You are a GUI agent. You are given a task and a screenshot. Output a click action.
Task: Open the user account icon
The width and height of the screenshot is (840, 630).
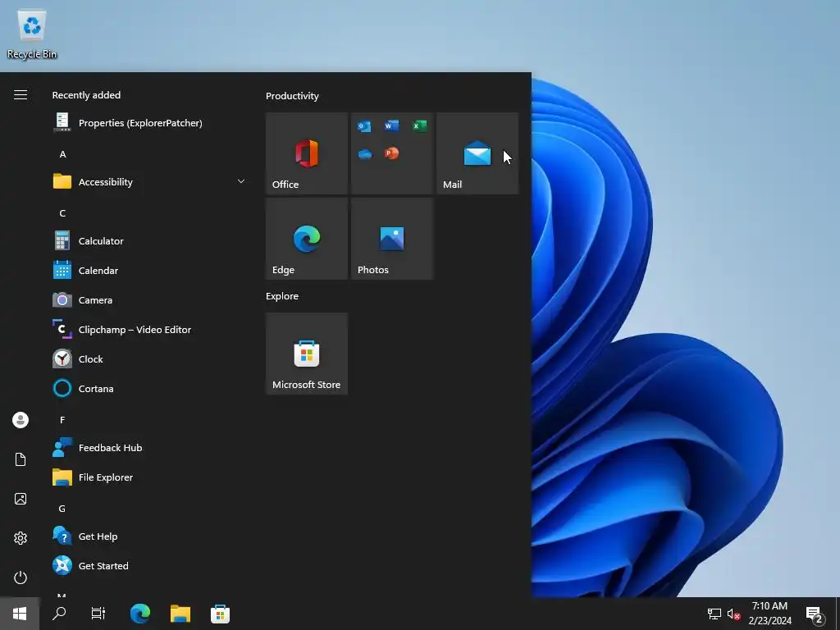21,420
